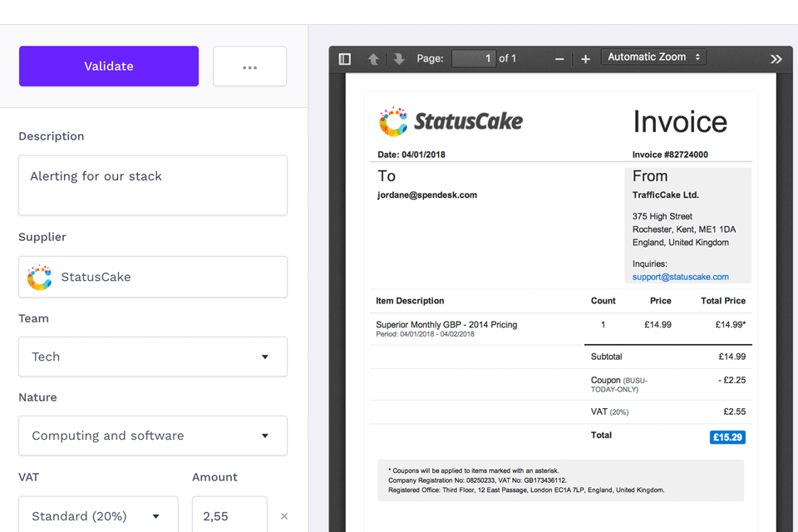Open the Team dropdown showing Tech
798x532 pixels.
click(x=153, y=357)
